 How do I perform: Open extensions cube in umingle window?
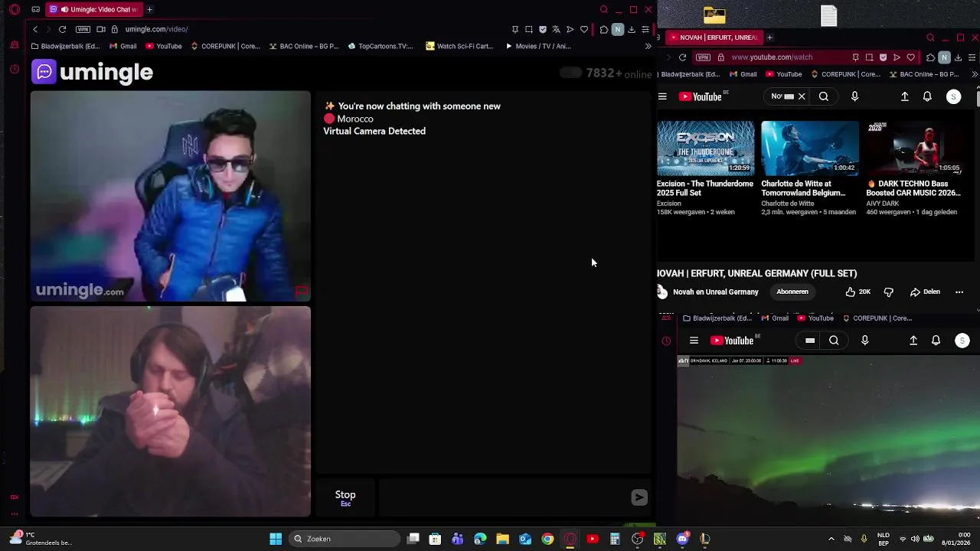coord(603,29)
